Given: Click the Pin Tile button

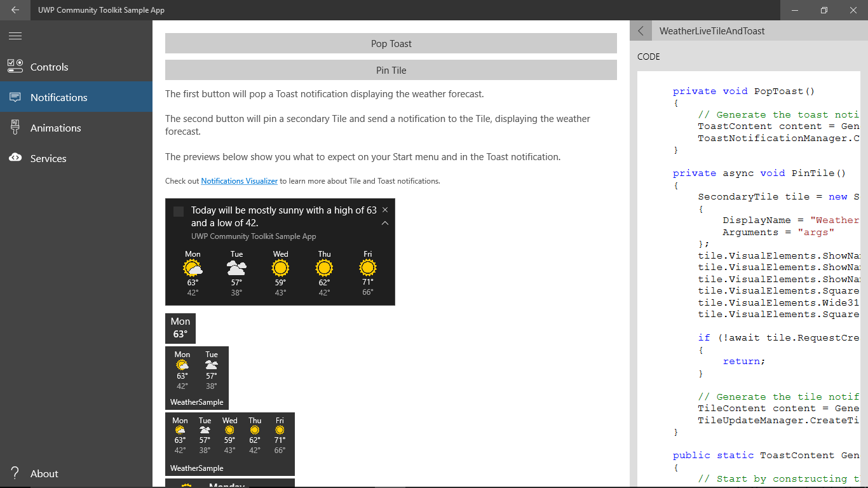Looking at the screenshot, I should click(390, 70).
